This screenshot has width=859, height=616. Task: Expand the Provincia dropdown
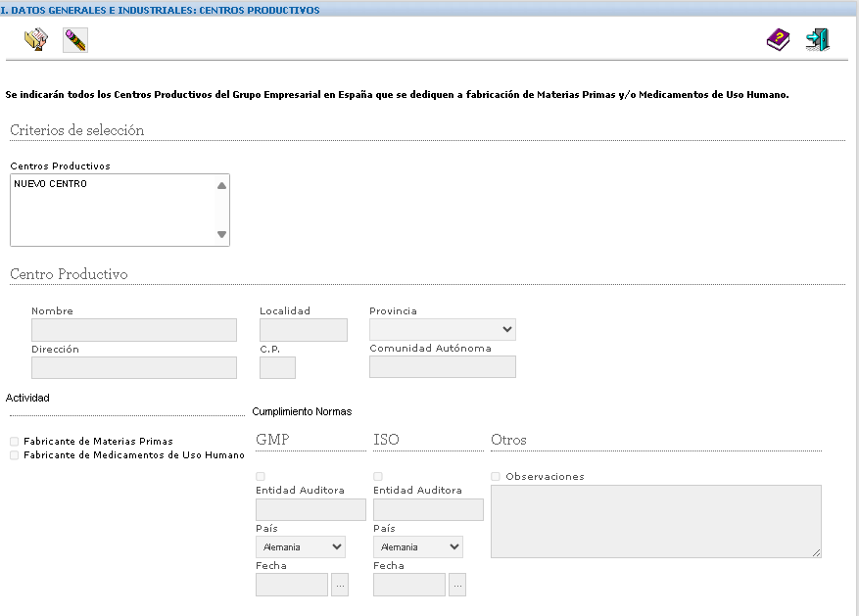point(443,329)
